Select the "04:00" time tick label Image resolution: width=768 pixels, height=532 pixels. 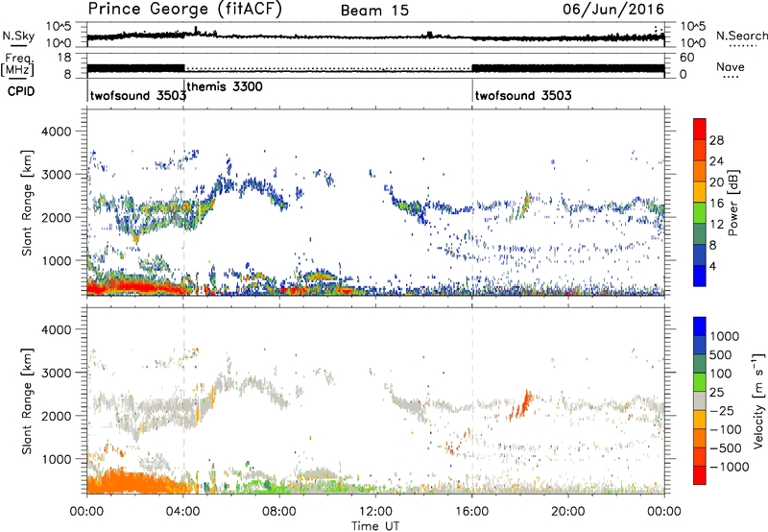coord(183,512)
